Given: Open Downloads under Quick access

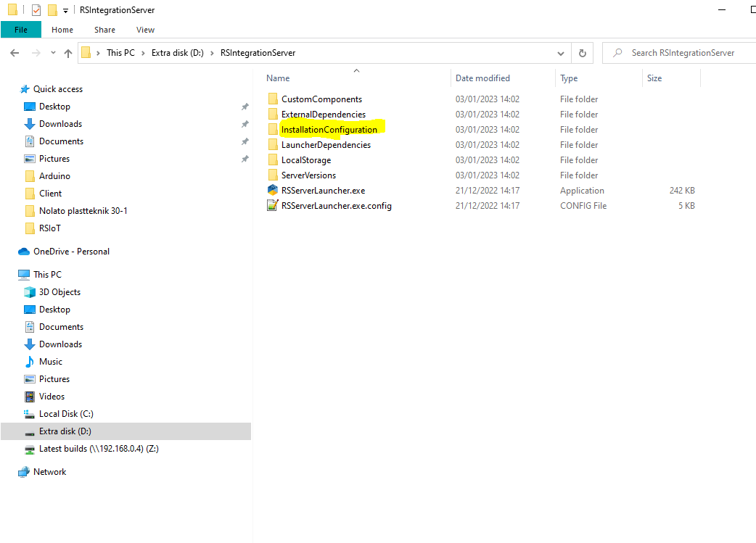Looking at the screenshot, I should tap(60, 124).
